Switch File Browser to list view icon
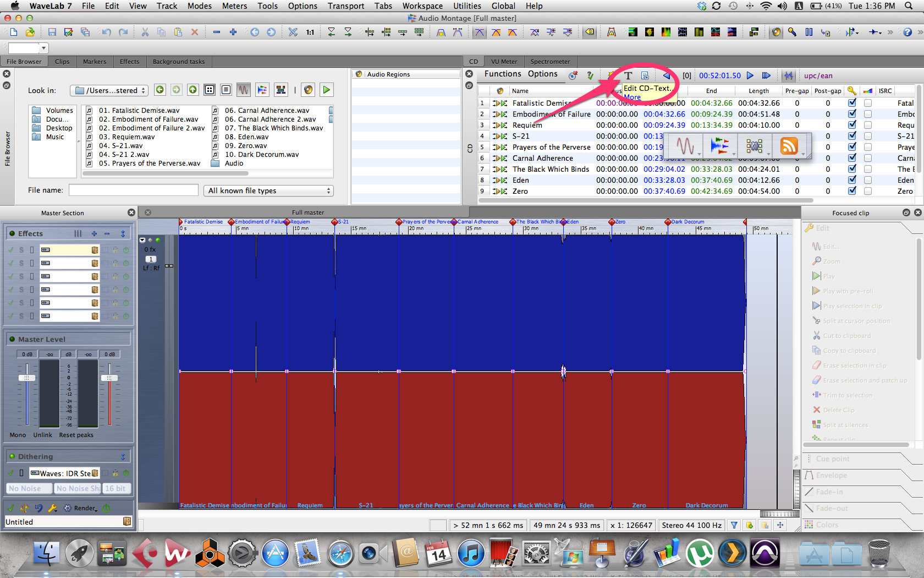Image resolution: width=924 pixels, height=578 pixels. click(226, 90)
